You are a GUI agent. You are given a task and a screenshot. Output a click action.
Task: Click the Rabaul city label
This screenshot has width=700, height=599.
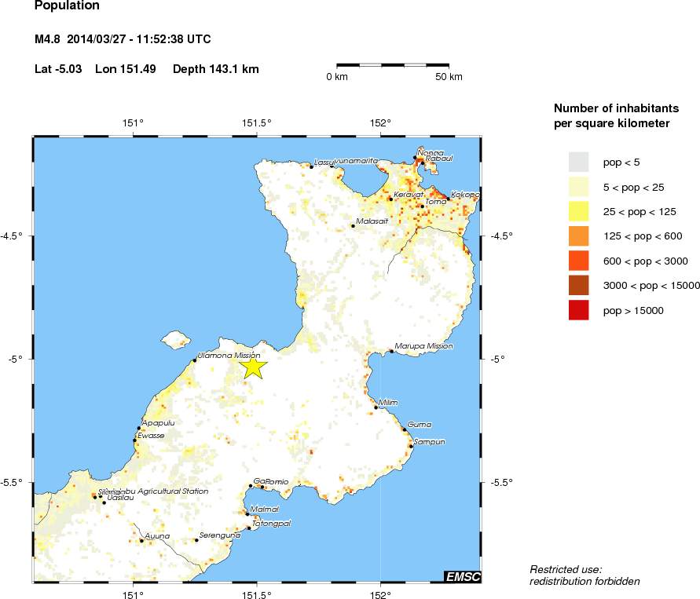click(x=439, y=158)
